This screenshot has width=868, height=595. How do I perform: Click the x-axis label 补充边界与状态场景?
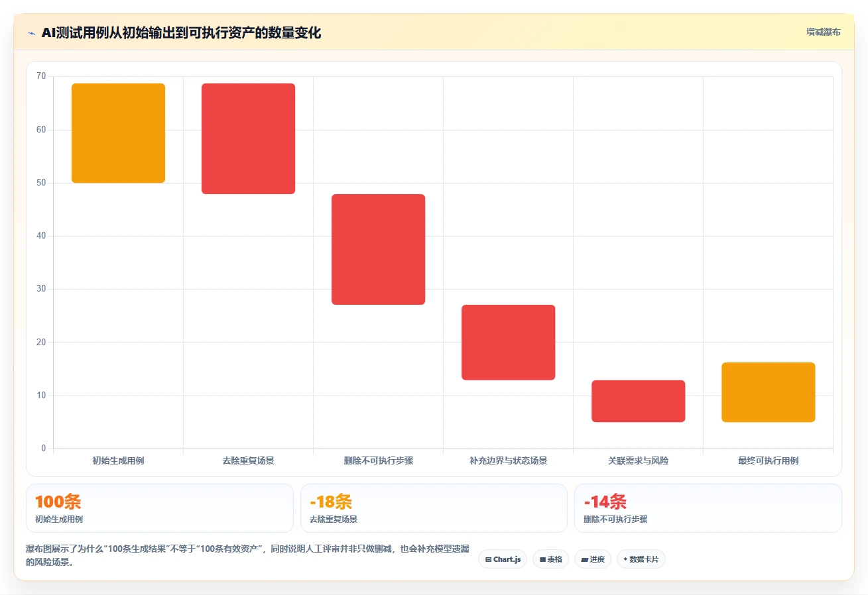pyautogui.click(x=508, y=460)
